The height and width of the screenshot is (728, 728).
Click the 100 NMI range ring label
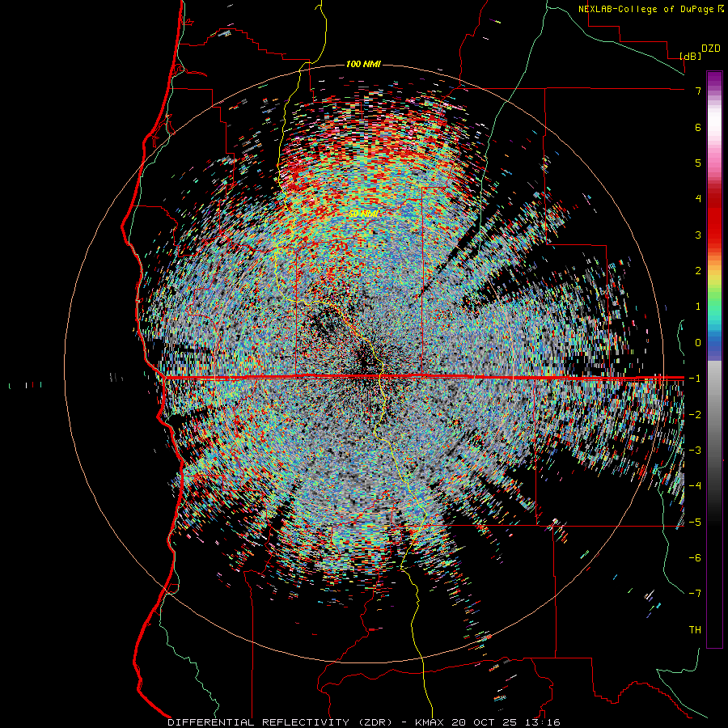click(363, 64)
